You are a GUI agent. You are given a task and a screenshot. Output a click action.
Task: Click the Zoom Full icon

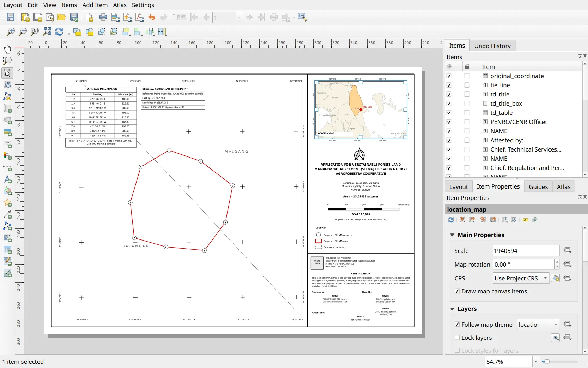click(x=47, y=32)
